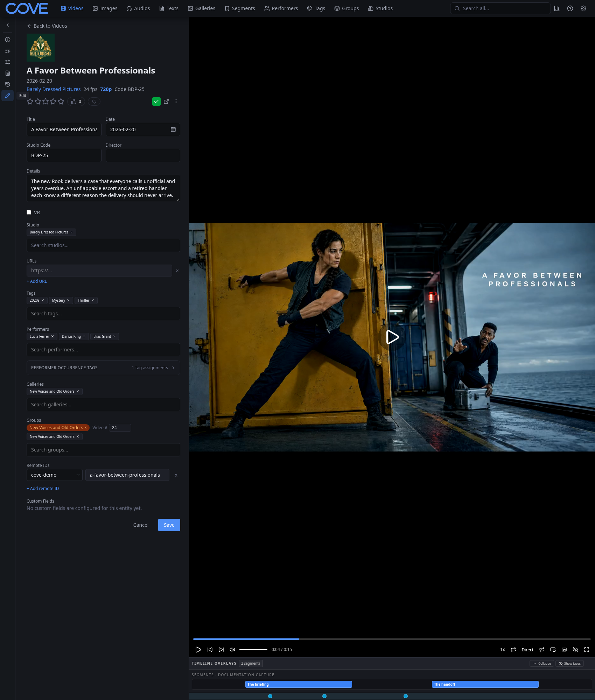Click Add remote ID link
This screenshot has height=700, width=595.
(43, 489)
